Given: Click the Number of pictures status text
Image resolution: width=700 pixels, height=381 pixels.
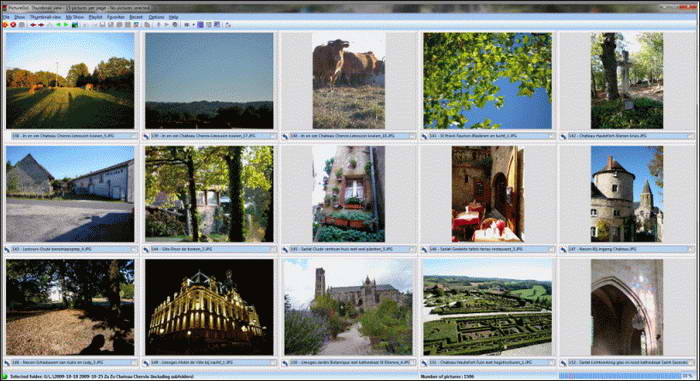Looking at the screenshot, I should 446,377.
